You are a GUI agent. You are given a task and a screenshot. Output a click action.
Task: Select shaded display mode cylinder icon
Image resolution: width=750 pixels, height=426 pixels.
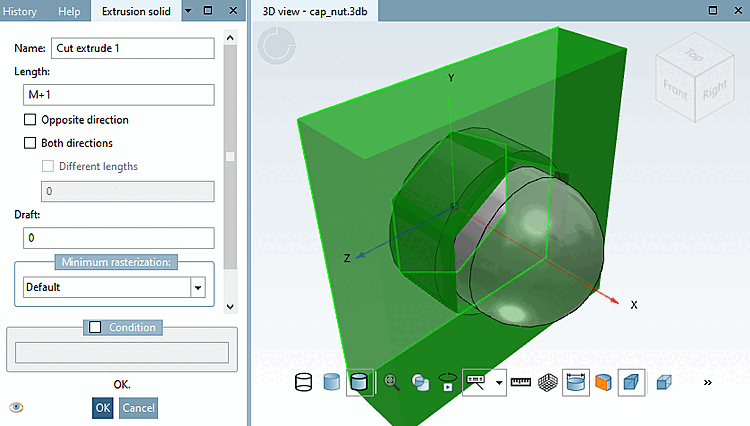click(331, 382)
